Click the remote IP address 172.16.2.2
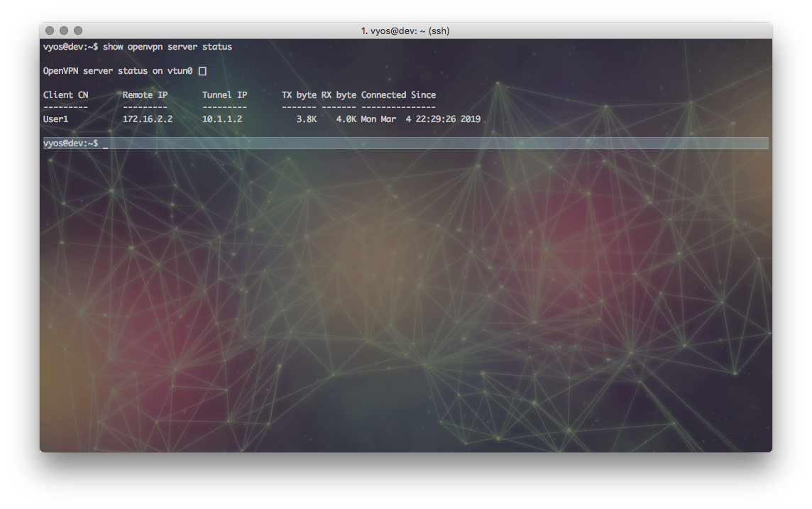 click(148, 119)
